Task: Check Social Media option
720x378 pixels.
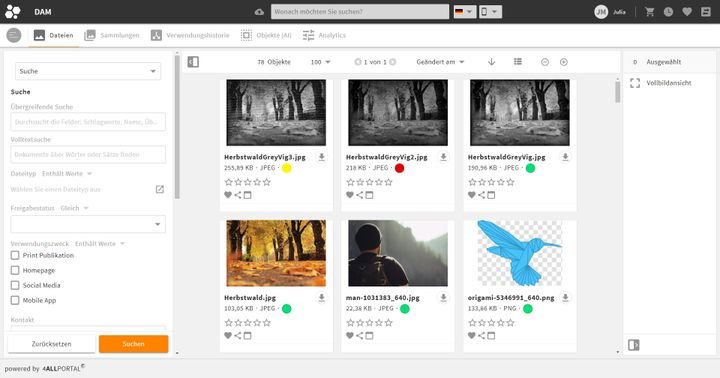Action: click(15, 285)
